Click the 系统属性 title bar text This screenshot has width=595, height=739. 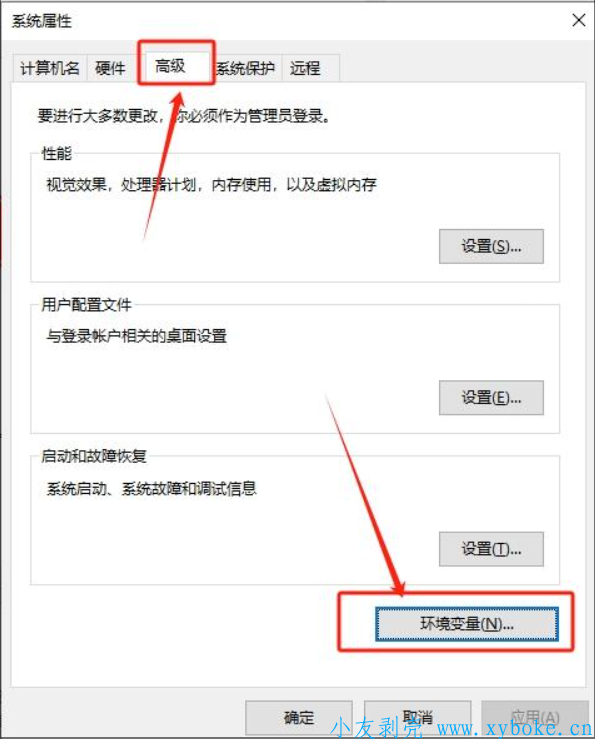(x=42, y=21)
